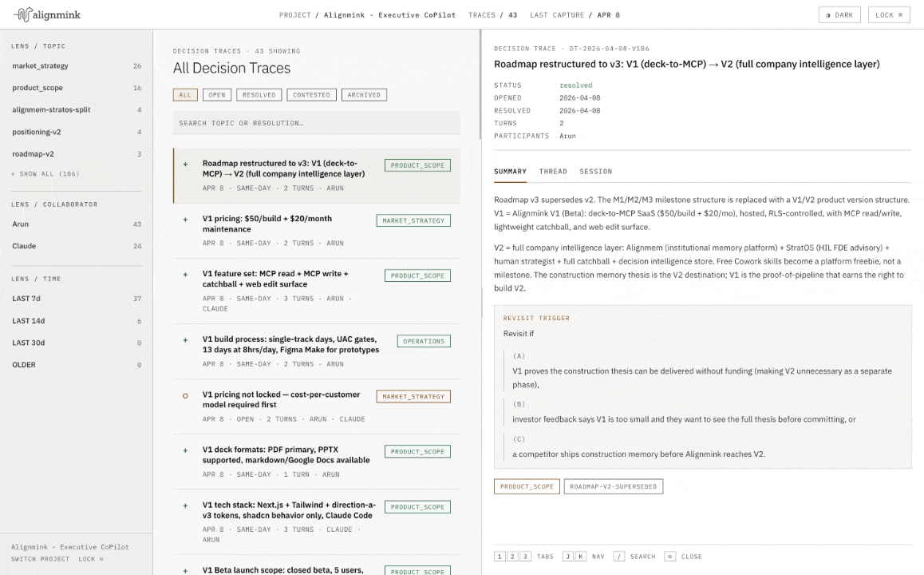Click the Search topic or resolution field

[x=317, y=123]
